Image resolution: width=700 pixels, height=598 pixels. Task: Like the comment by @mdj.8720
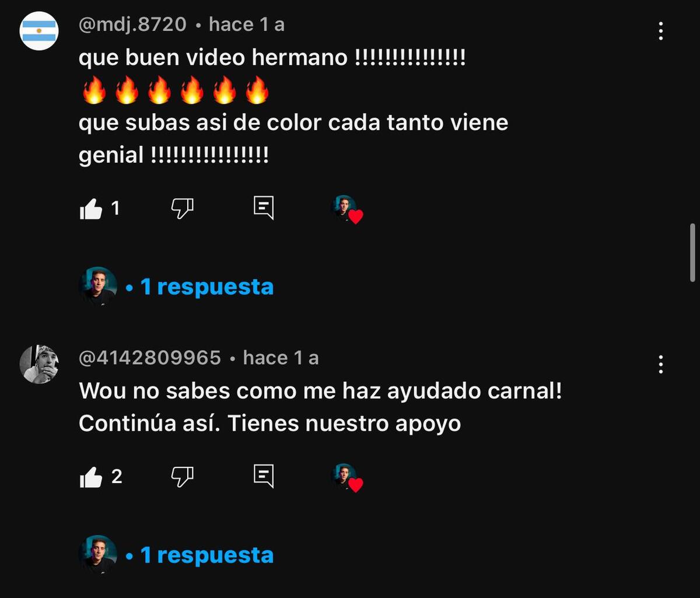[x=90, y=209]
